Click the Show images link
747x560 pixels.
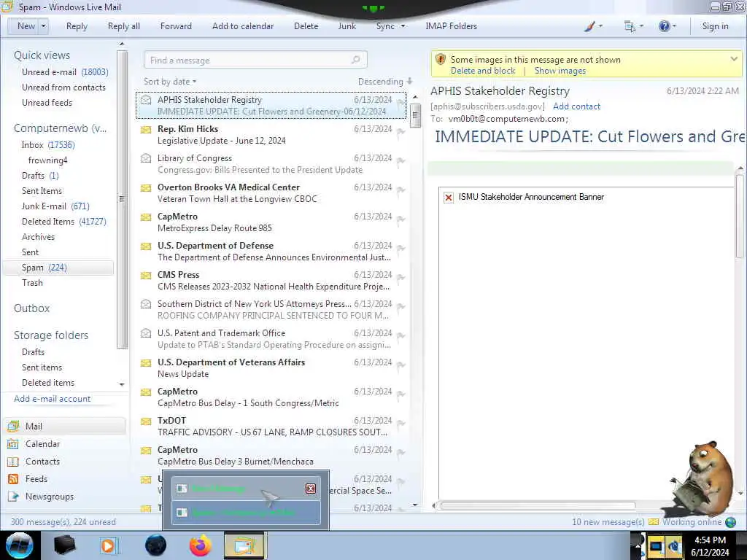(560, 71)
